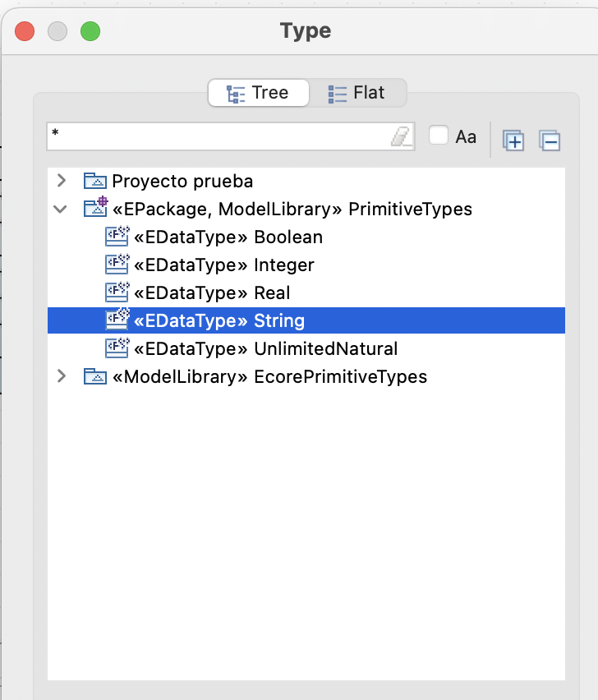Expand the Proyecto prueba node
This screenshot has height=700, width=598.
61,181
